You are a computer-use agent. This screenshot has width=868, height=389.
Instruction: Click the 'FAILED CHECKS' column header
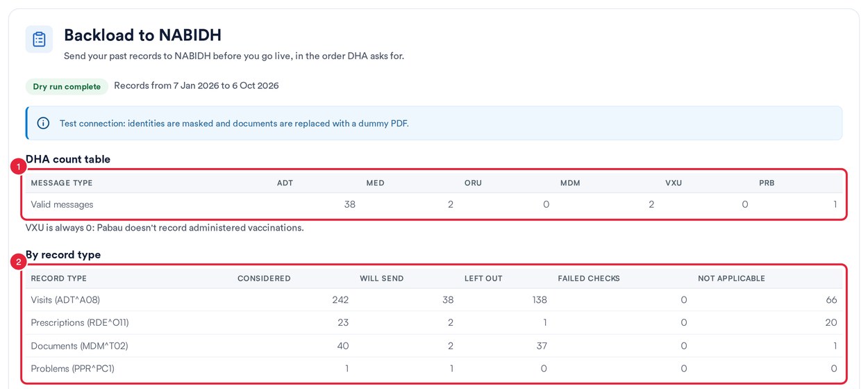[589, 279]
